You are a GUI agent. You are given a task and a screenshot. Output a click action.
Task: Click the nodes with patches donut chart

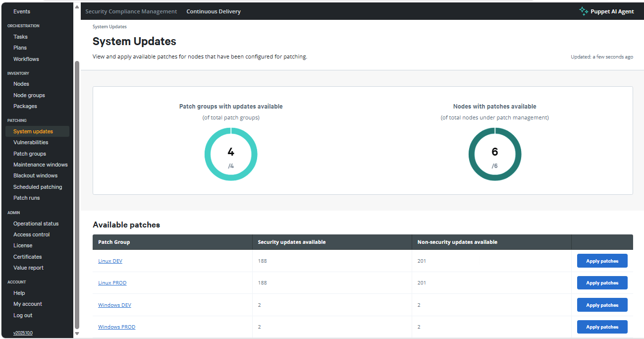pyautogui.click(x=495, y=154)
